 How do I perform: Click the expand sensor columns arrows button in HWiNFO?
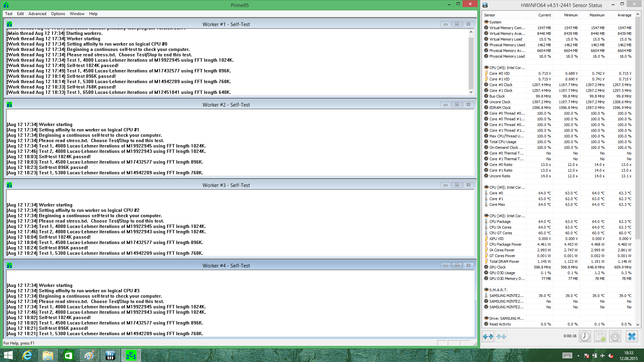pyautogui.click(x=488, y=336)
